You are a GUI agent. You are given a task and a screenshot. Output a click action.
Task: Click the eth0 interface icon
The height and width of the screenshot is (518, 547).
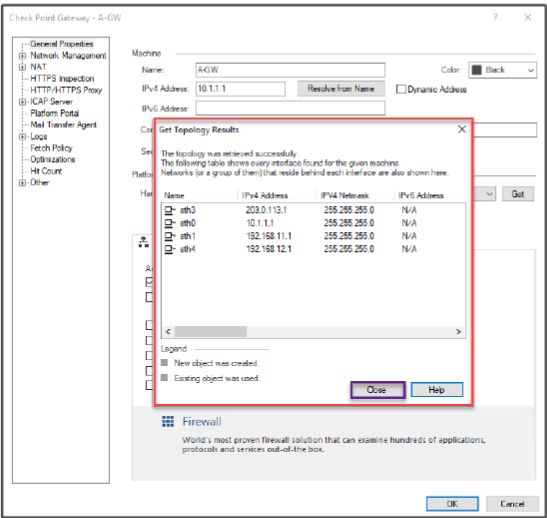pyautogui.click(x=170, y=223)
